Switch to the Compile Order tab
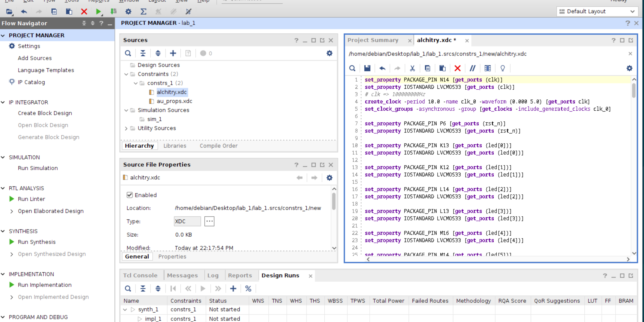The width and height of the screenshot is (644, 322). coord(218,146)
